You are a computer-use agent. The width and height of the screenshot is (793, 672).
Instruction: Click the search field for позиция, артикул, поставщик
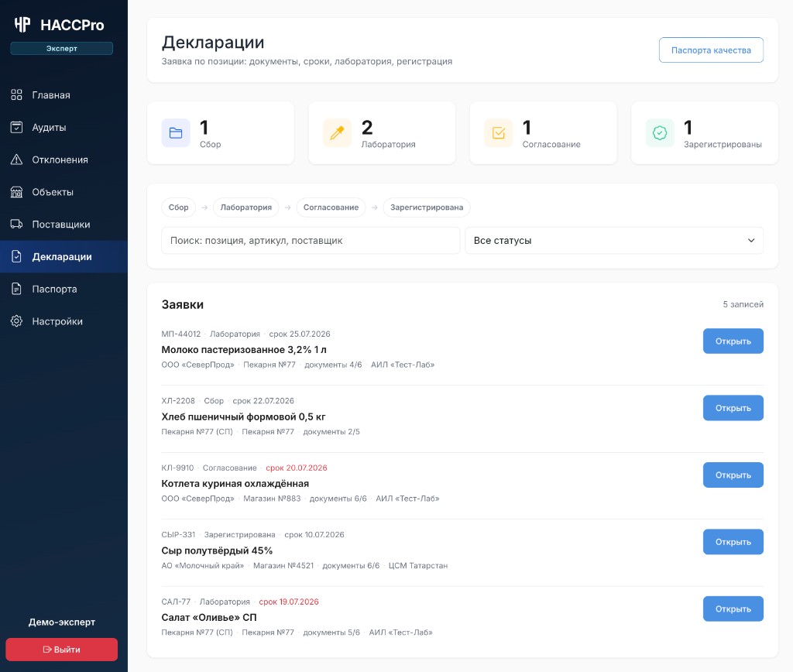(x=311, y=240)
